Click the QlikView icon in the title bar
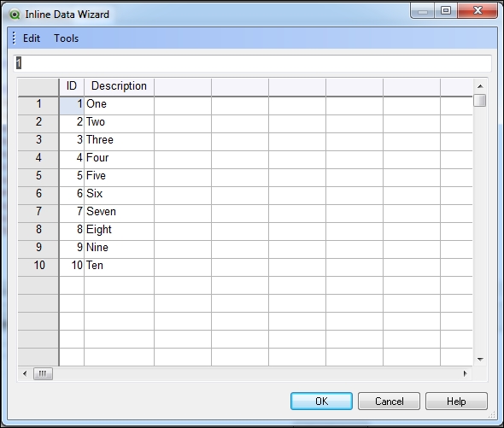This screenshot has height=428, width=504. [15, 15]
